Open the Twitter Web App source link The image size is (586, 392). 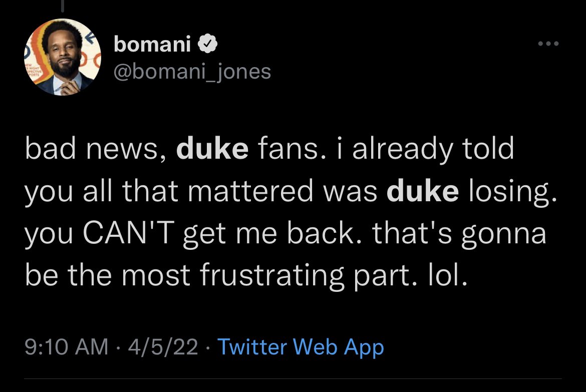(301, 347)
